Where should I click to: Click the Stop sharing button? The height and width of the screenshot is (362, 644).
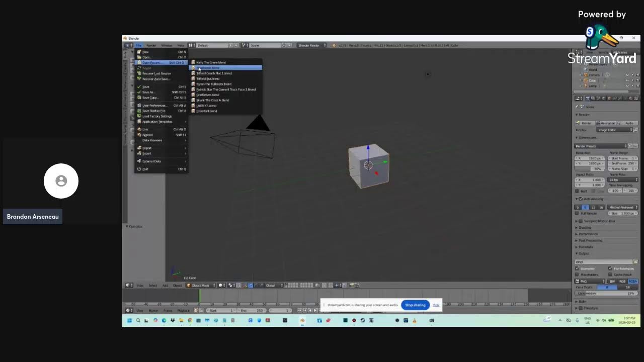415,305
